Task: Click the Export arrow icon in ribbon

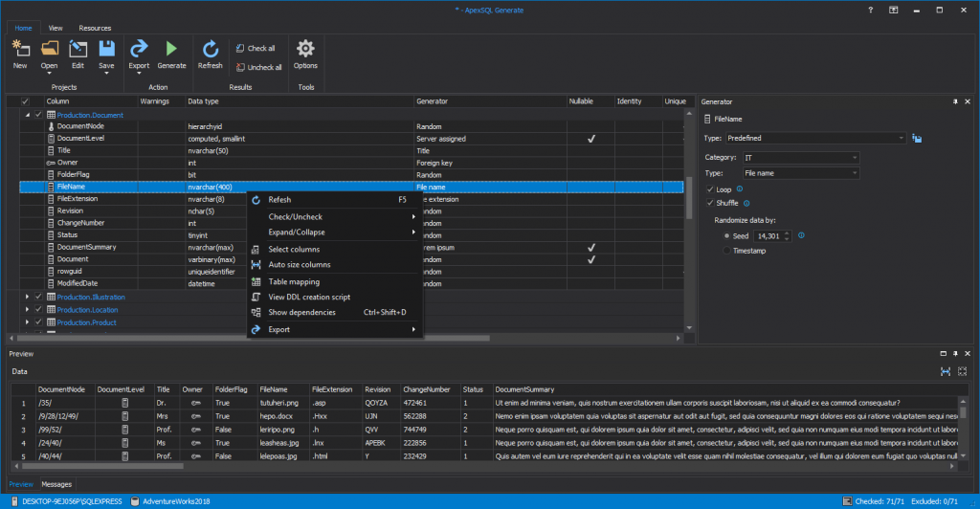Action: pyautogui.click(x=139, y=49)
